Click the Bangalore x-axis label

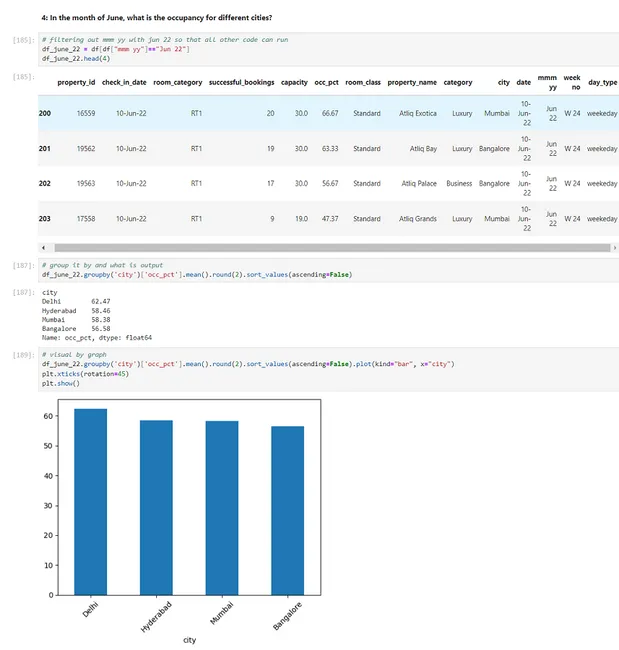click(x=287, y=616)
